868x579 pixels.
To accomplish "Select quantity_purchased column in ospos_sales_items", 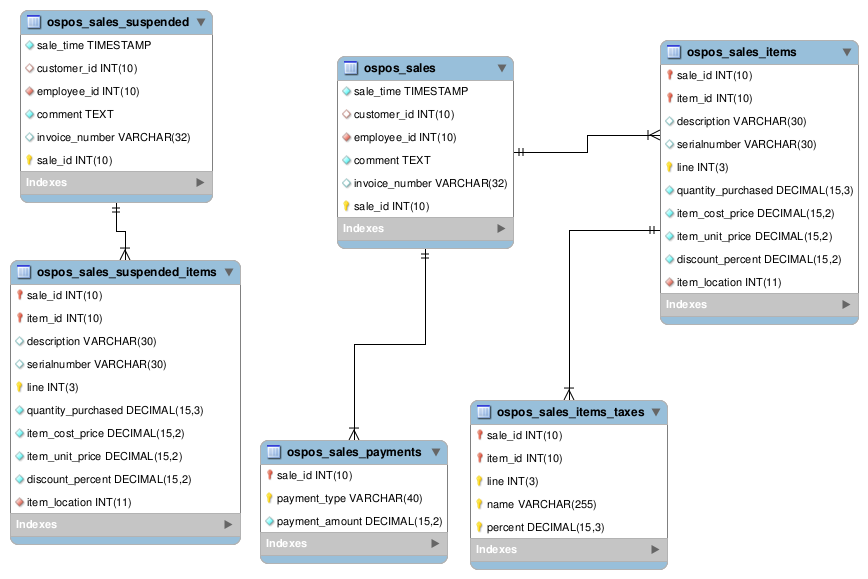I will click(764, 190).
